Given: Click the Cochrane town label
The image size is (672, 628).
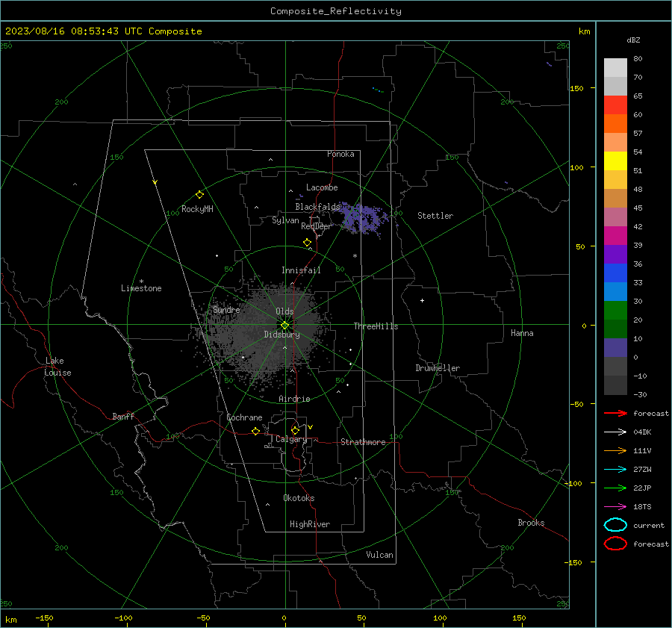Looking at the screenshot, I should pyautogui.click(x=244, y=417).
